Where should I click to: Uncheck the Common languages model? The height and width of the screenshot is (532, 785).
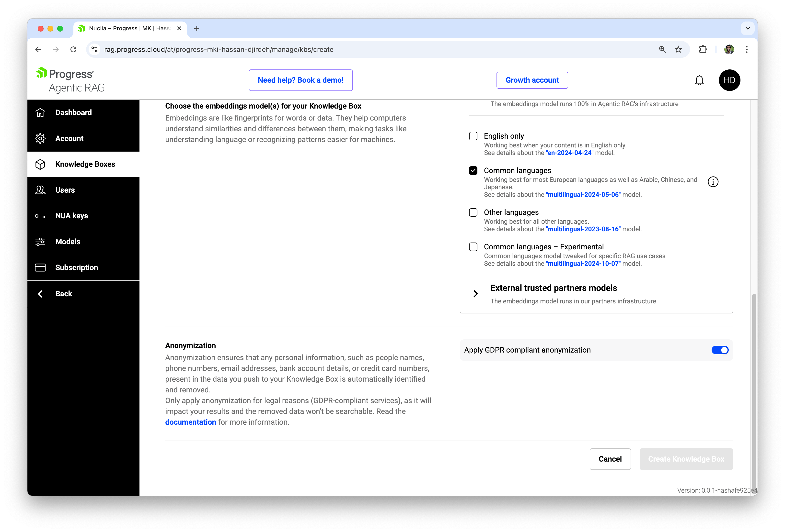473,170
